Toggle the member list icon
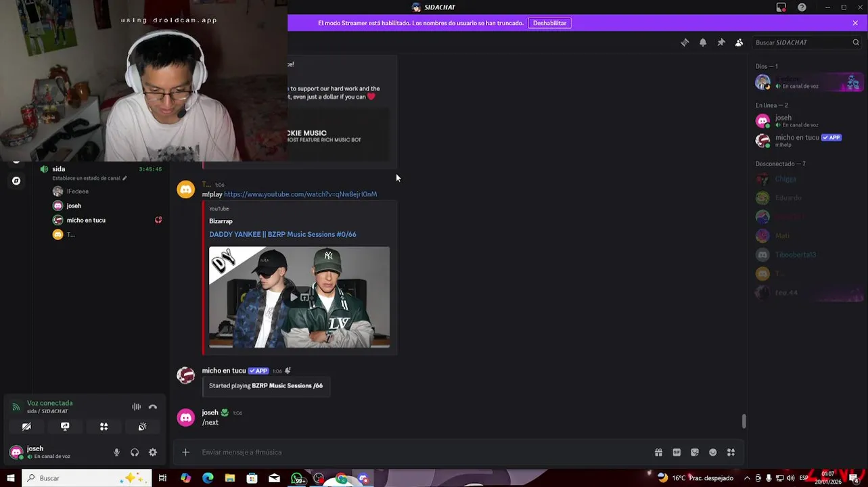The height and width of the screenshot is (487, 868). (x=739, y=43)
